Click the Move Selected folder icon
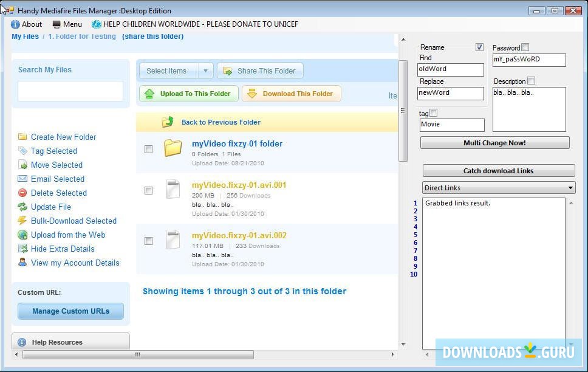 22,165
